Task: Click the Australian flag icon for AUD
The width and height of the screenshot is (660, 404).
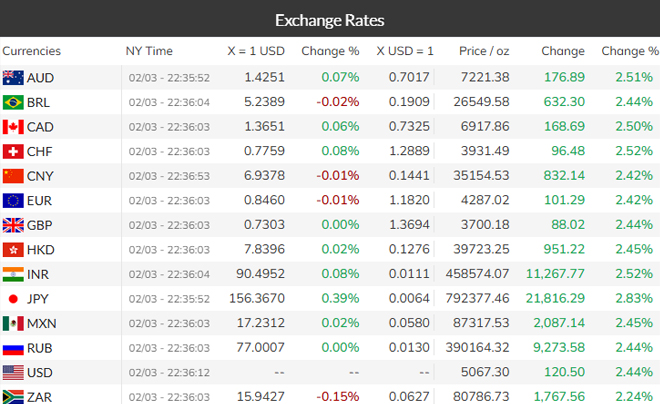Action: [13, 78]
